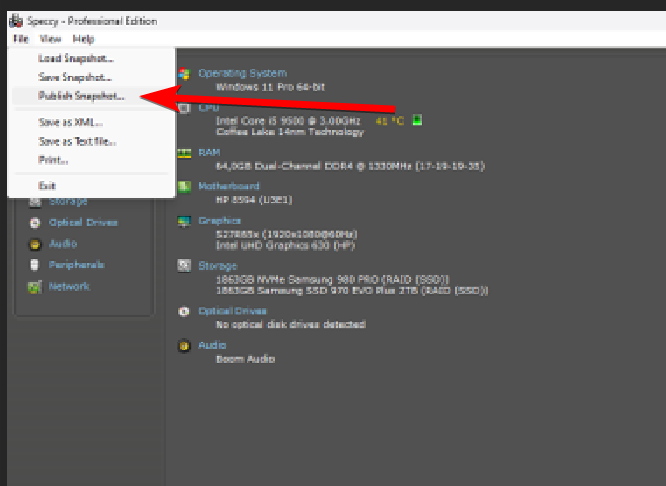Open Audio section in sidebar
This screenshot has height=486, width=666.
(x=63, y=243)
